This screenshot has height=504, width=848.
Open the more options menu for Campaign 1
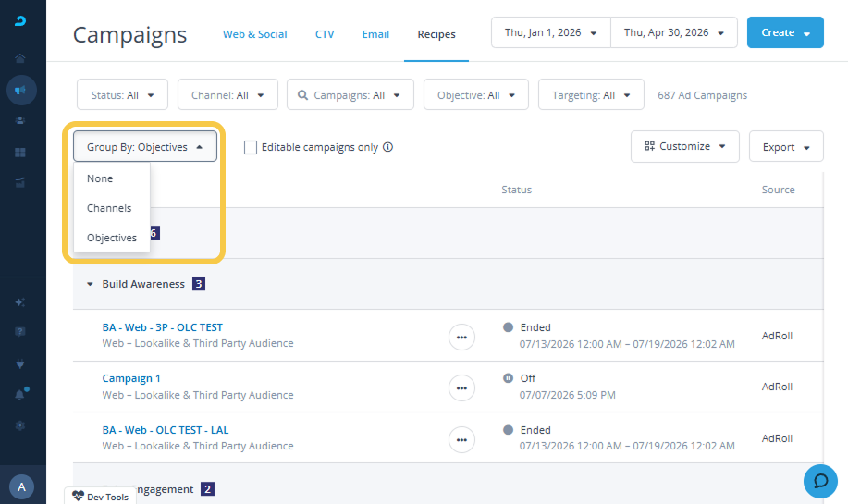coord(461,387)
